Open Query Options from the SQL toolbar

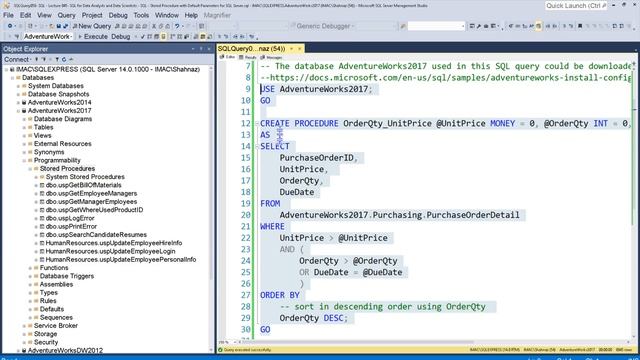point(156,37)
